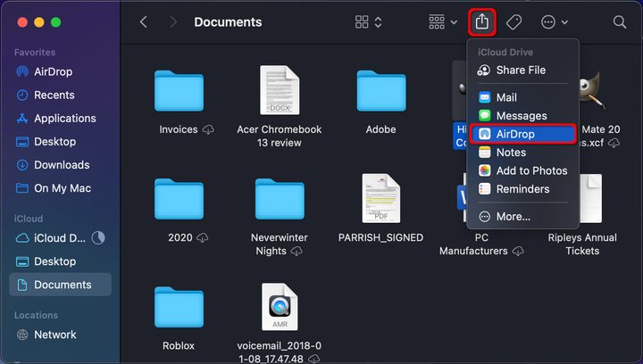The image size is (643, 364).
Task: Select Notes in the share menu
Action: [522, 153]
